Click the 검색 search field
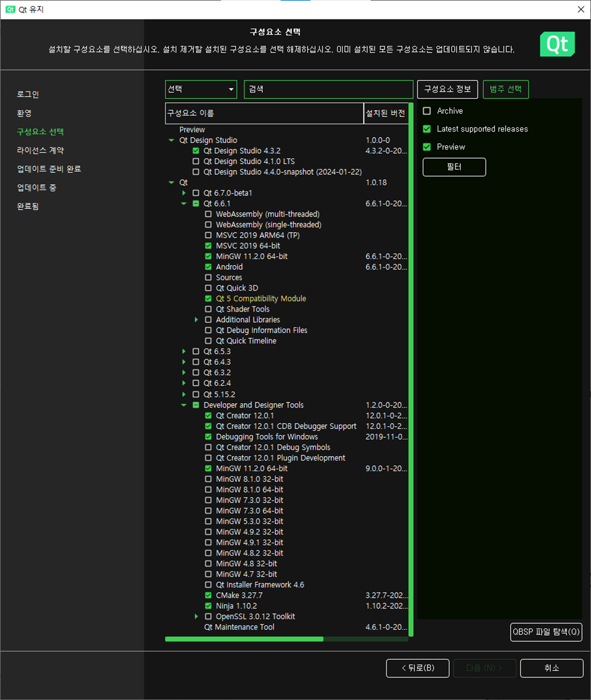The height and width of the screenshot is (700, 591). (x=328, y=90)
